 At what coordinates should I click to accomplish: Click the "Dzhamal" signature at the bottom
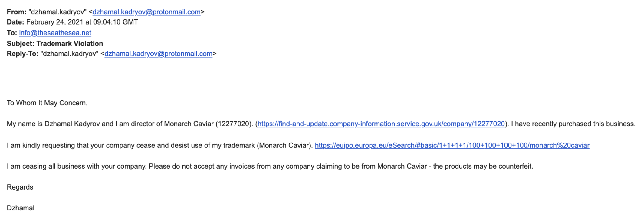point(21,208)
